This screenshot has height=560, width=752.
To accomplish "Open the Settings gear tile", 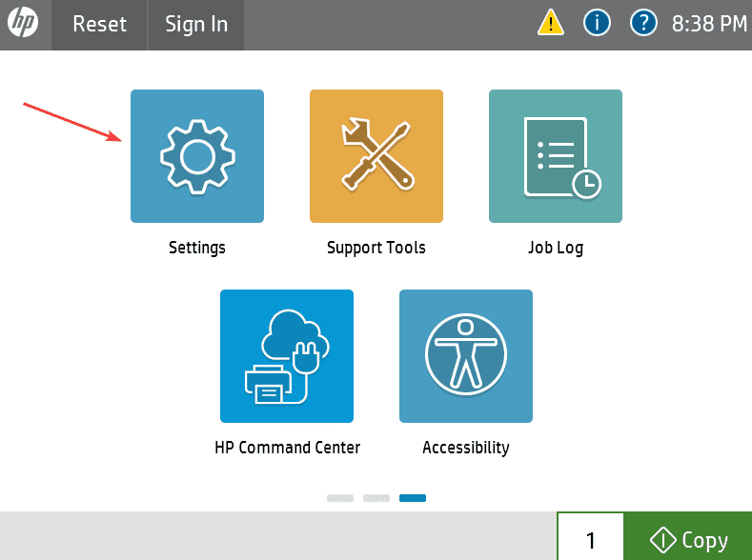I will click(197, 156).
